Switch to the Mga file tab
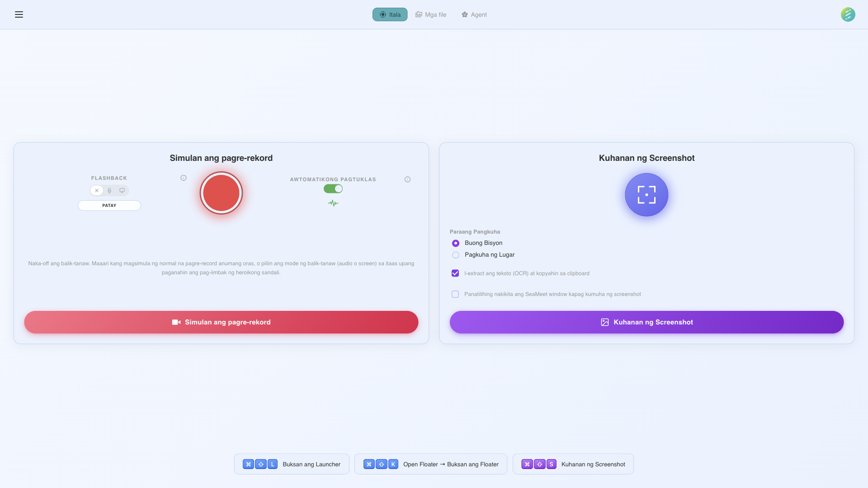Screen dimensions: 868x488 (430, 14)
